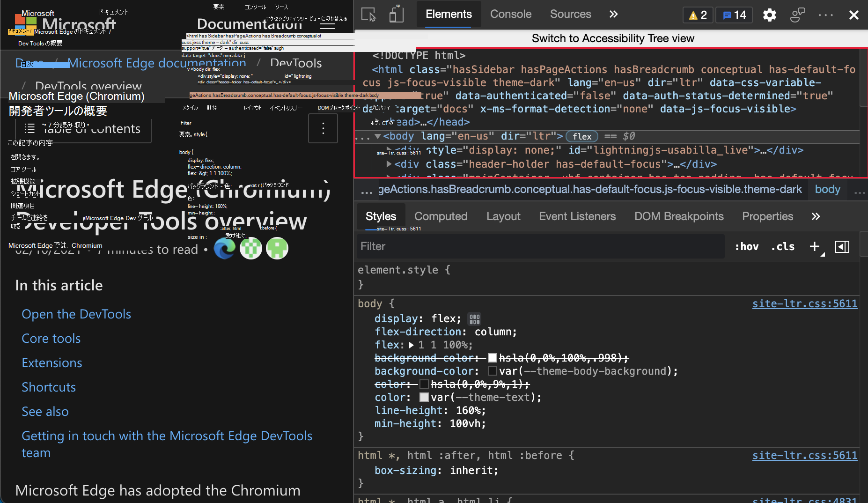Image resolution: width=868 pixels, height=503 pixels.
Task: Add a new style rule plus icon
Action: tap(815, 246)
